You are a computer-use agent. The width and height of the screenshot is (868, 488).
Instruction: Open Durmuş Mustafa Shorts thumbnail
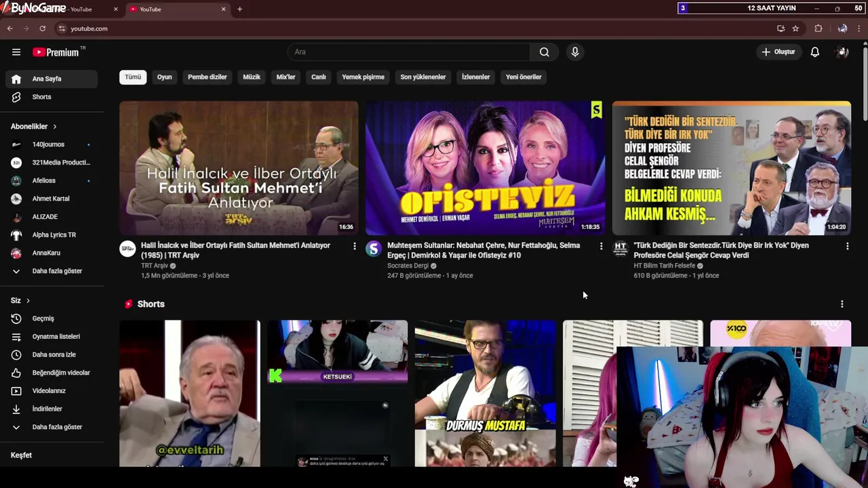(486, 394)
